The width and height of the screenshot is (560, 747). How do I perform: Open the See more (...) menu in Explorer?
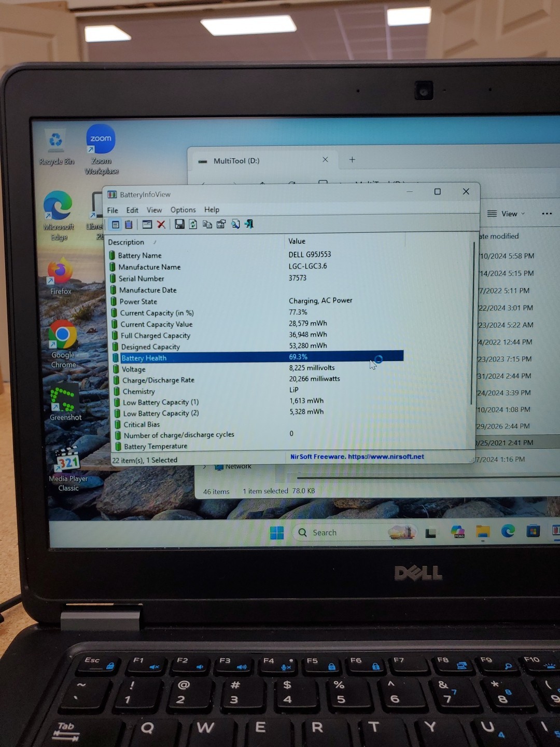[x=547, y=213]
